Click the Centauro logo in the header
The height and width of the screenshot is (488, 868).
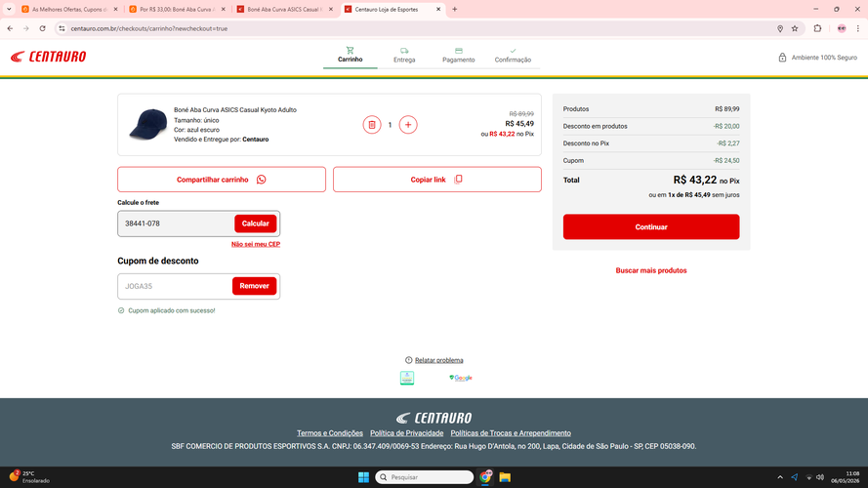(x=48, y=57)
